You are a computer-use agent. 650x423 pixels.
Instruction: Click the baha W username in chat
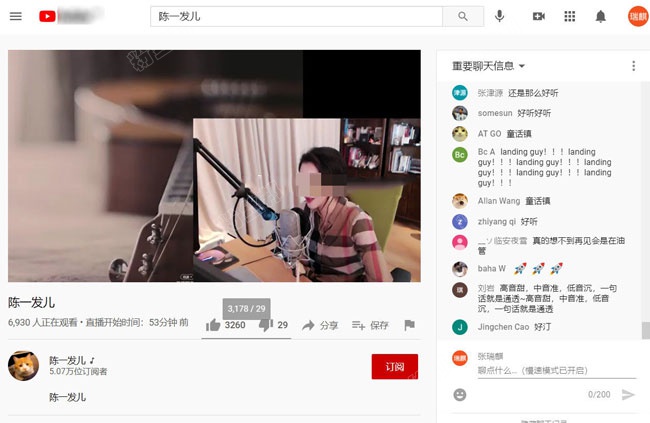tap(492, 269)
